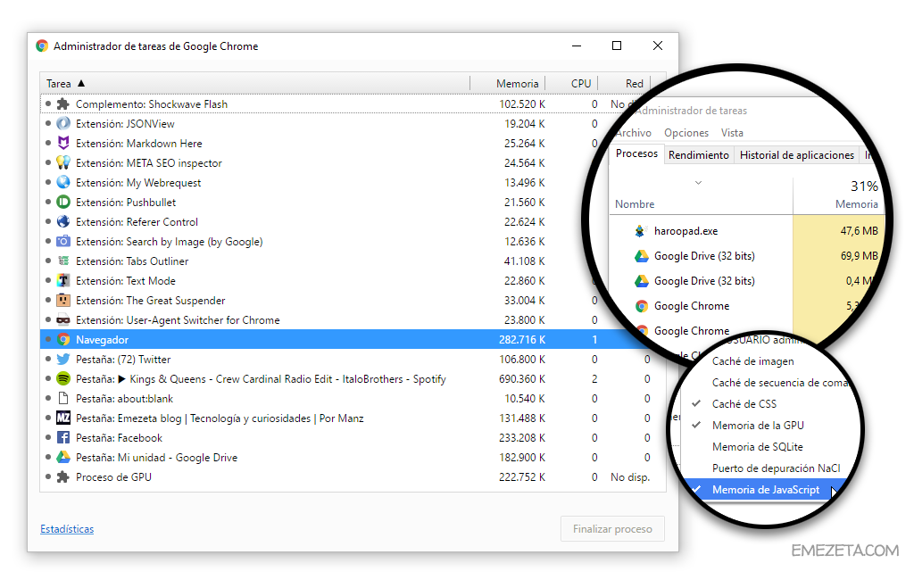This screenshot has height=588, width=914.
Task: Click the Emezeta blog MZ icon
Action: (x=63, y=418)
